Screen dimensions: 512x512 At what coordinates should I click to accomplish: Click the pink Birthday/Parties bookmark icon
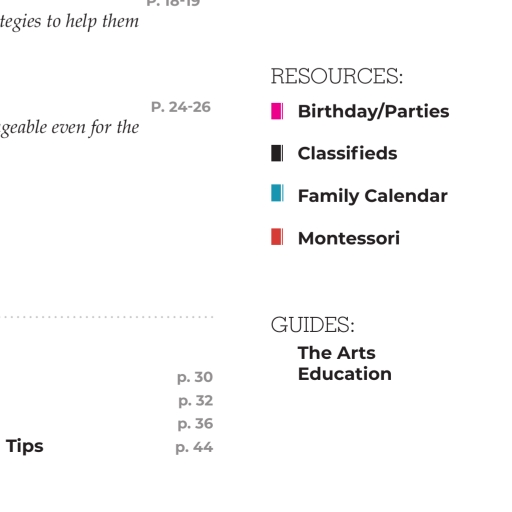tap(277, 111)
